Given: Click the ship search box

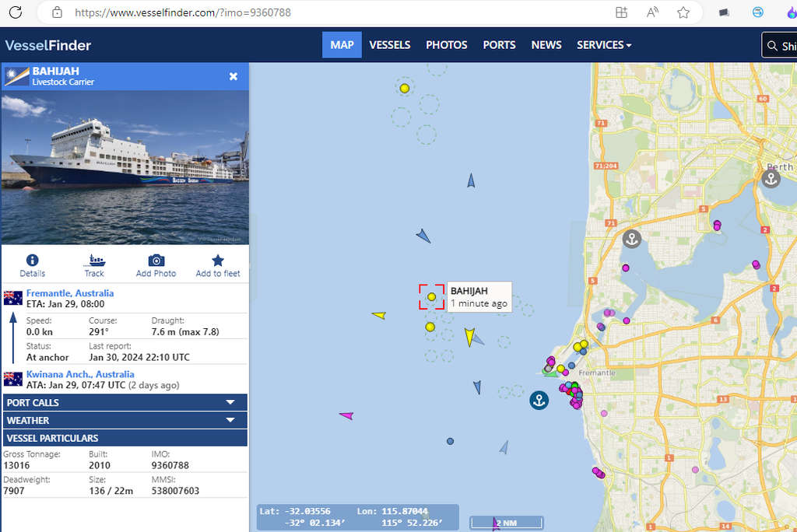Looking at the screenshot, I should click(x=780, y=45).
